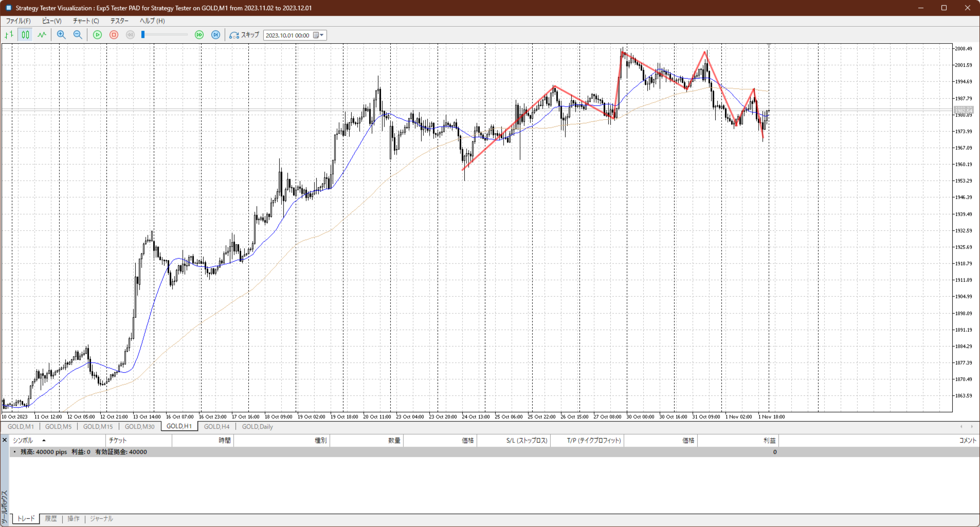Select the GOLD,Daily timeframe tab
Screen dimensions: 980x527
click(x=257, y=427)
